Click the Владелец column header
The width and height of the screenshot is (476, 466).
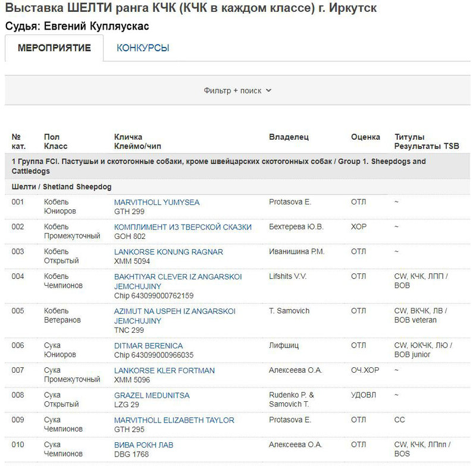289,137
